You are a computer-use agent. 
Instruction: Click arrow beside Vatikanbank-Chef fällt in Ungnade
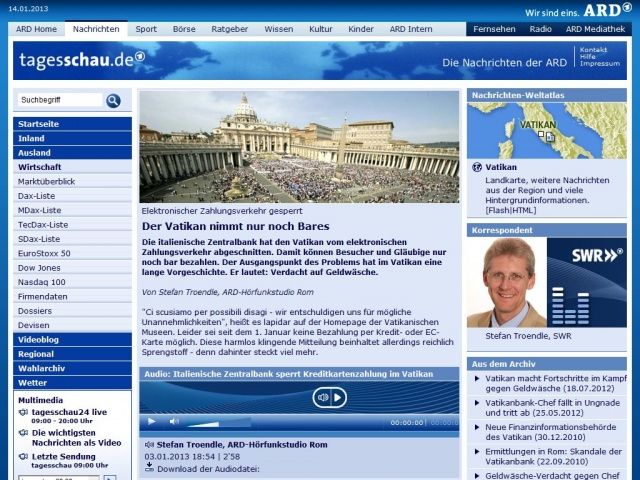click(x=477, y=403)
